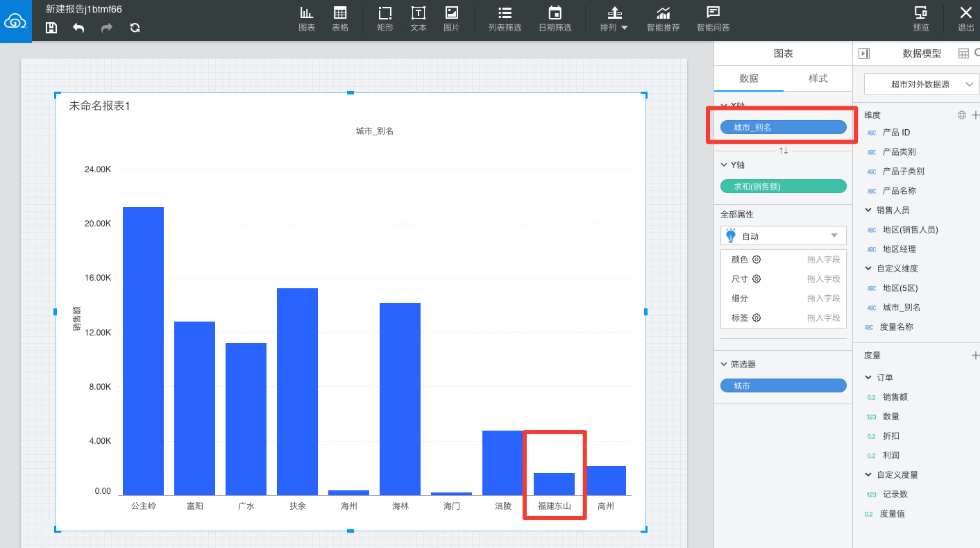Save the report with the disk icon
This screenshot has width=980, height=548.
(x=51, y=28)
